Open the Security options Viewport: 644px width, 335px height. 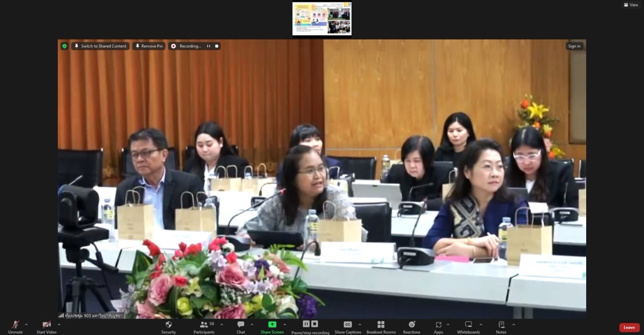(x=169, y=326)
